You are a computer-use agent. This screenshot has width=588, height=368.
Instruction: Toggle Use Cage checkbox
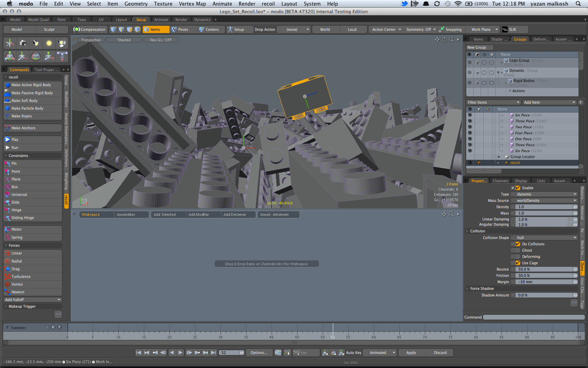518,263
